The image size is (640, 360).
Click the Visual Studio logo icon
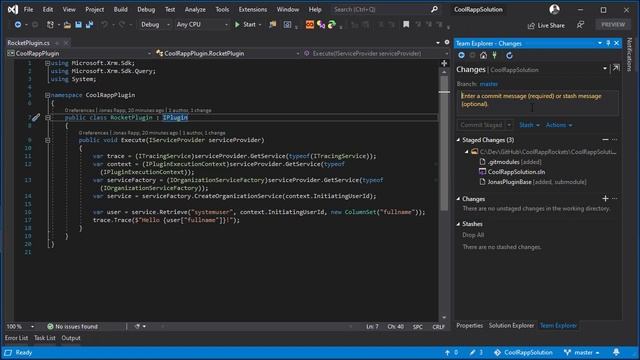click(13, 9)
